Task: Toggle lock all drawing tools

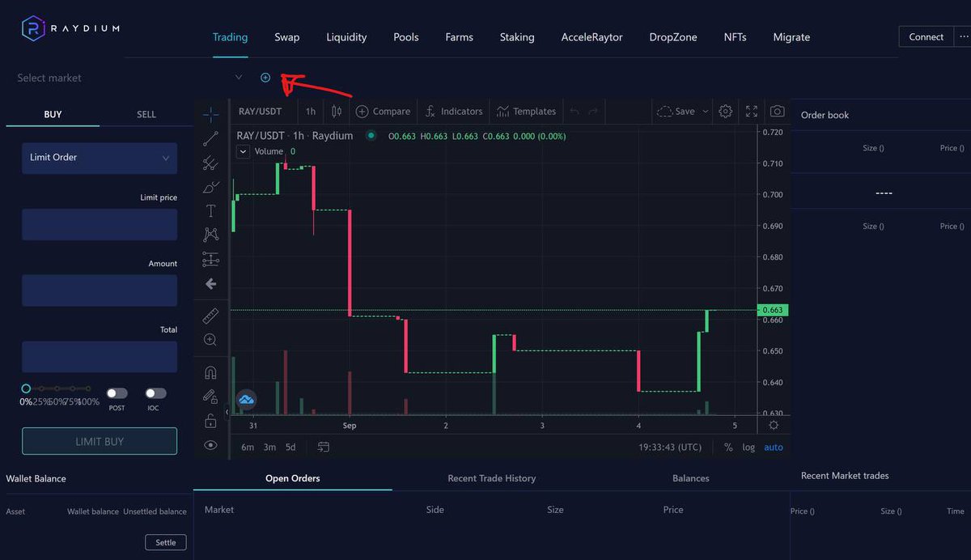Action: coord(210,421)
